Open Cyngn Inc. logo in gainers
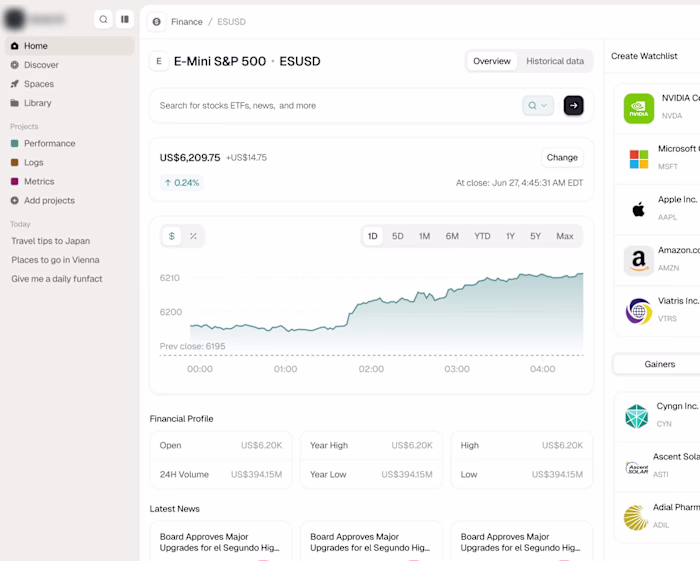 click(637, 416)
